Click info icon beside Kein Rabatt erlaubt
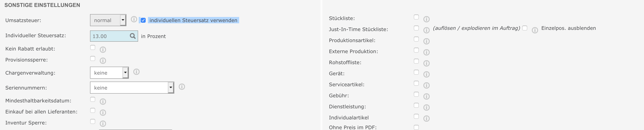The width and height of the screenshot is (644, 130). click(103, 49)
